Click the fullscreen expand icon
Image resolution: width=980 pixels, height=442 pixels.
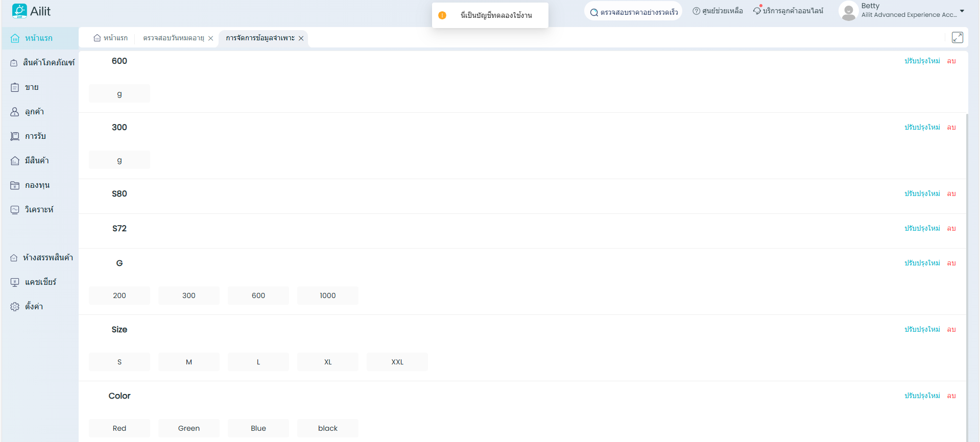click(x=957, y=38)
